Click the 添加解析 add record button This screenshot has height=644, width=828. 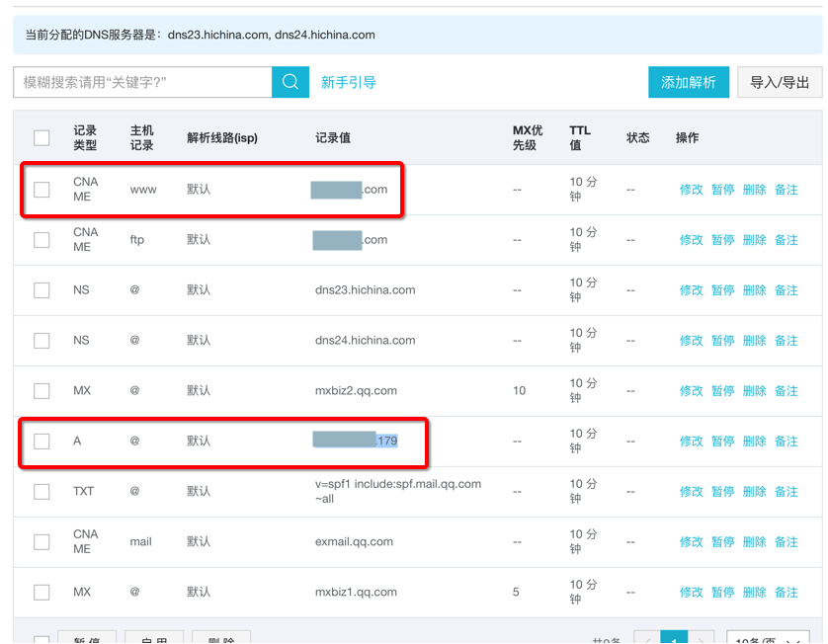(x=689, y=82)
